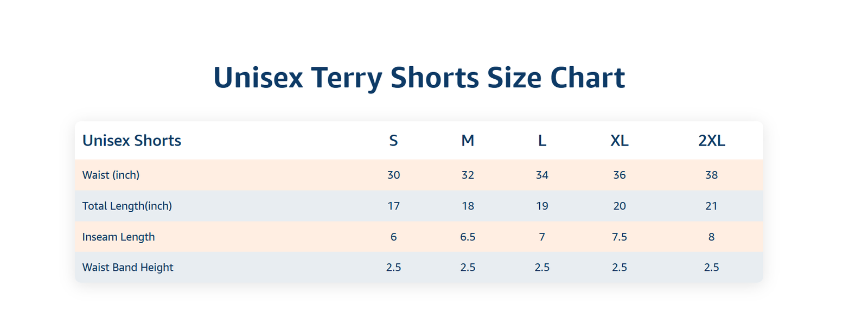Click the M size column header
The height and width of the screenshot is (329, 868).
[468, 141]
